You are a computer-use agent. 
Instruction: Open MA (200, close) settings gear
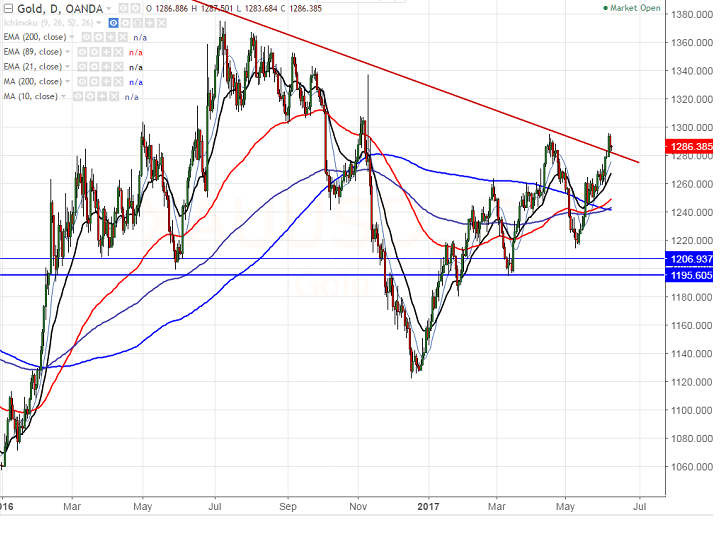click(x=94, y=82)
